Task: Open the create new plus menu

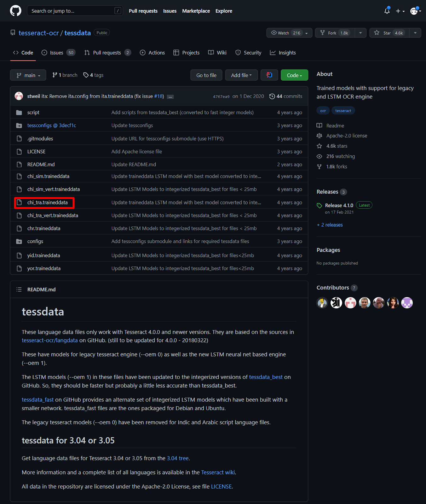Action: point(400,11)
